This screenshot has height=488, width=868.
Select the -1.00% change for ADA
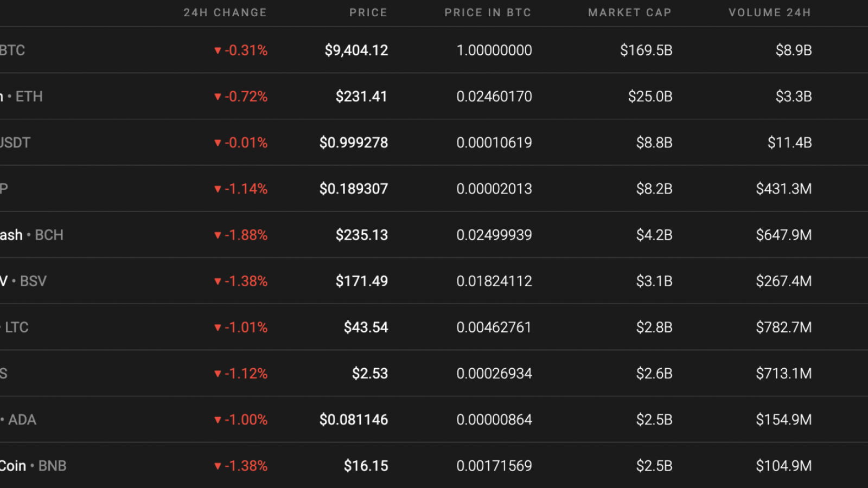246,420
